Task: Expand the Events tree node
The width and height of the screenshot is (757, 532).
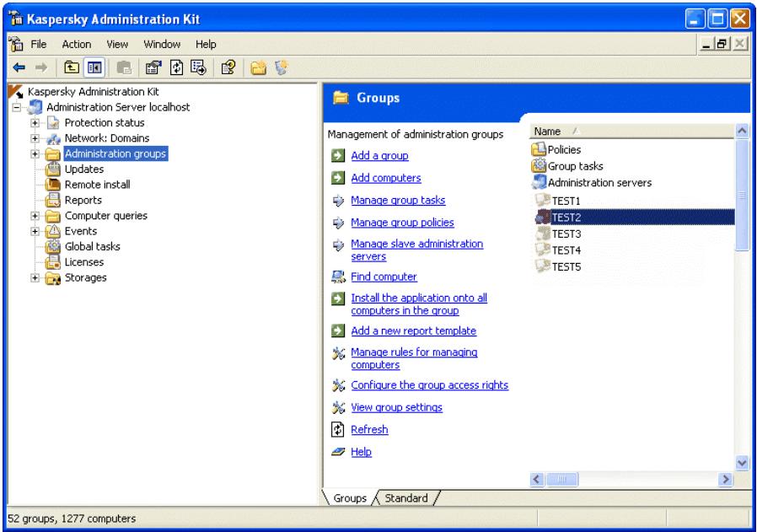Action: (x=35, y=231)
